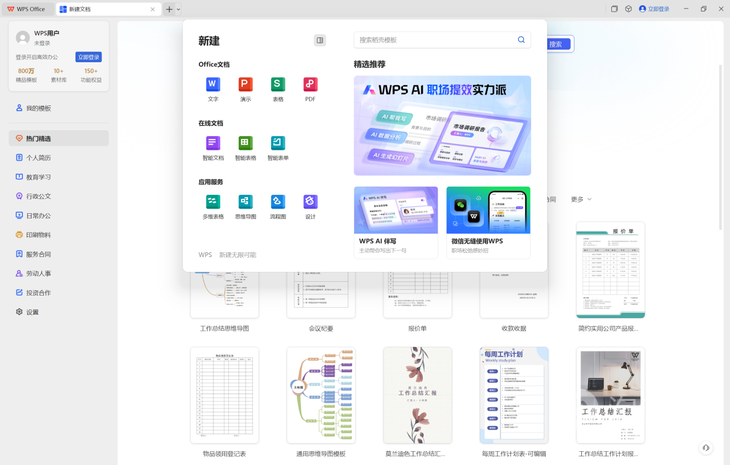The width and height of the screenshot is (730, 465).
Task: Click the 800万 精品模板 stat
Action: pos(26,75)
